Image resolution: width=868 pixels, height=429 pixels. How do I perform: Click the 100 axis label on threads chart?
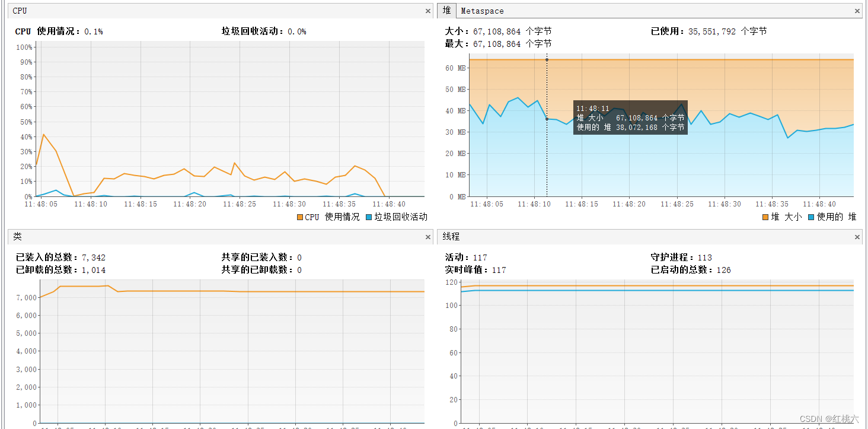point(451,306)
